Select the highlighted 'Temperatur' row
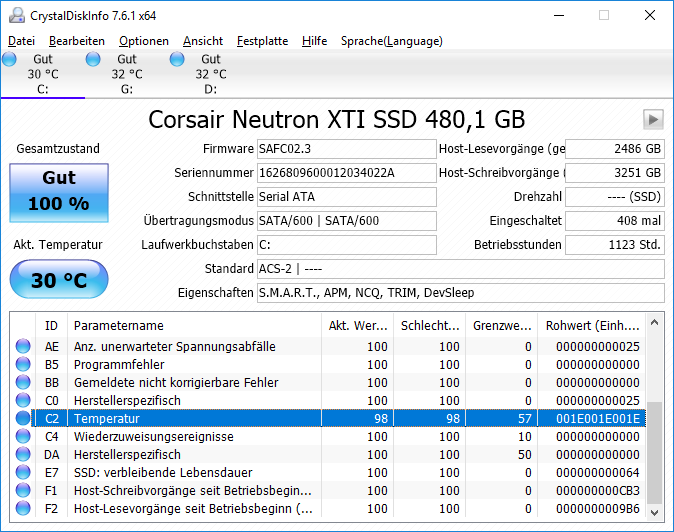 coord(330,418)
